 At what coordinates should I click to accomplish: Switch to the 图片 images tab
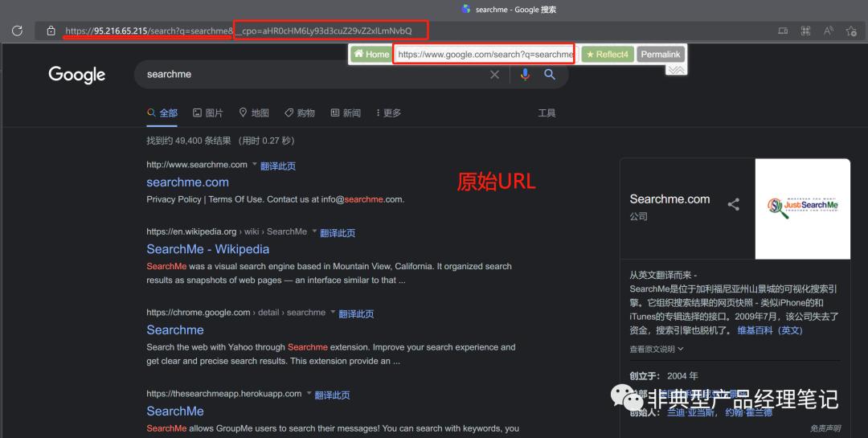[x=207, y=113]
